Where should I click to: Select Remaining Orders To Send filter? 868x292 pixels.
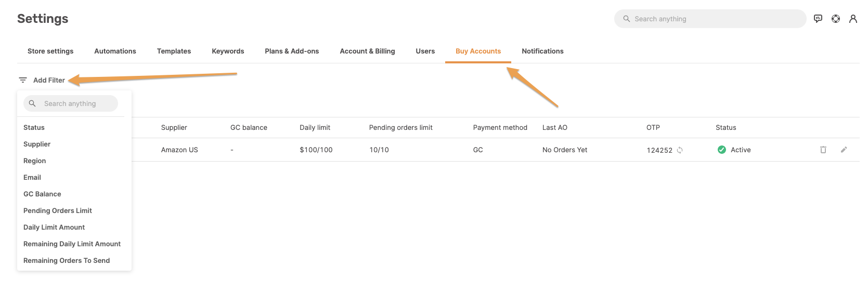pyautogui.click(x=67, y=260)
